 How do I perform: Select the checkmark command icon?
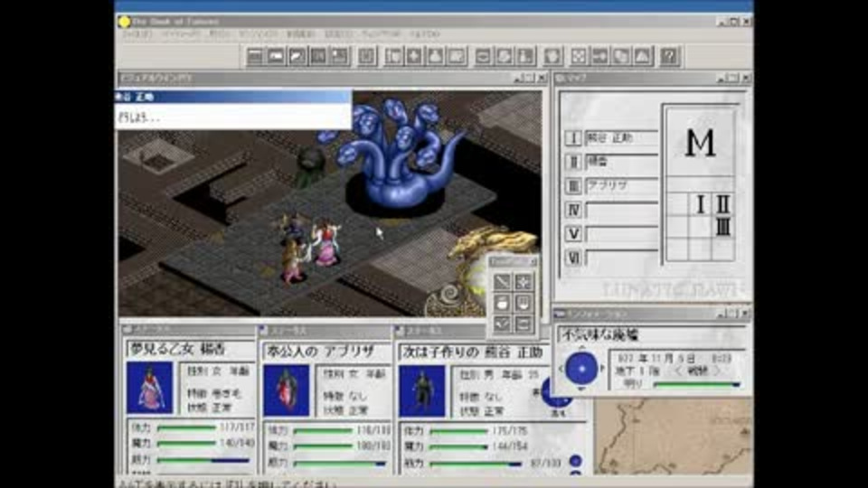click(x=502, y=324)
